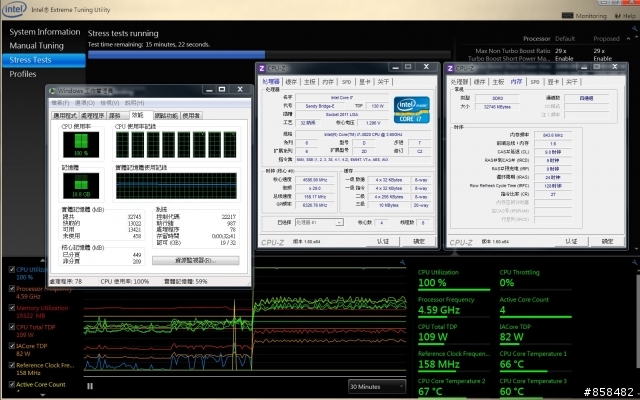The width and height of the screenshot is (640, 400).
Task: Switch to the 應用程式 tab in Task Manager
Action: point(65,116)
